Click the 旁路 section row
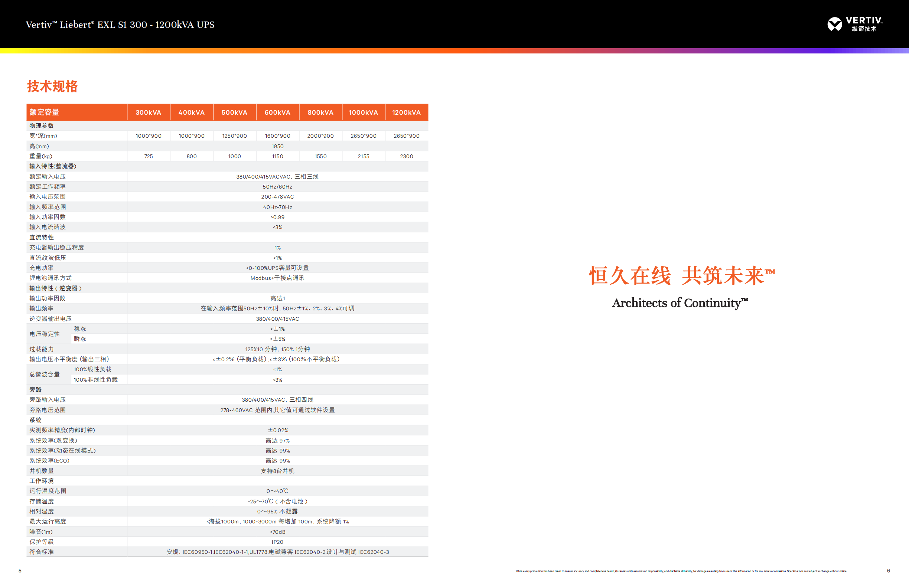 click(x=227, y=390)
